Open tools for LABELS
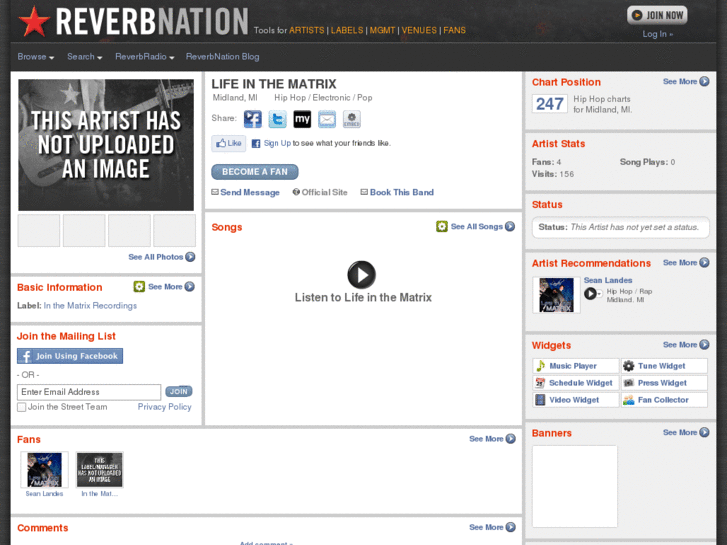Image resolution: width=727 pixels, height=545 pixels. point(347,30)
